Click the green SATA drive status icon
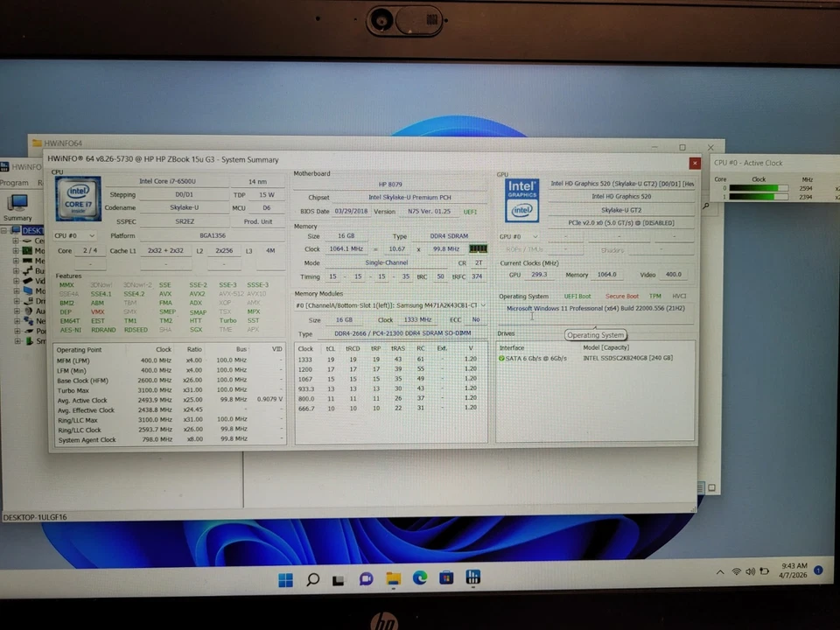This screenshot has height=630, width=840. coord(501,358)
